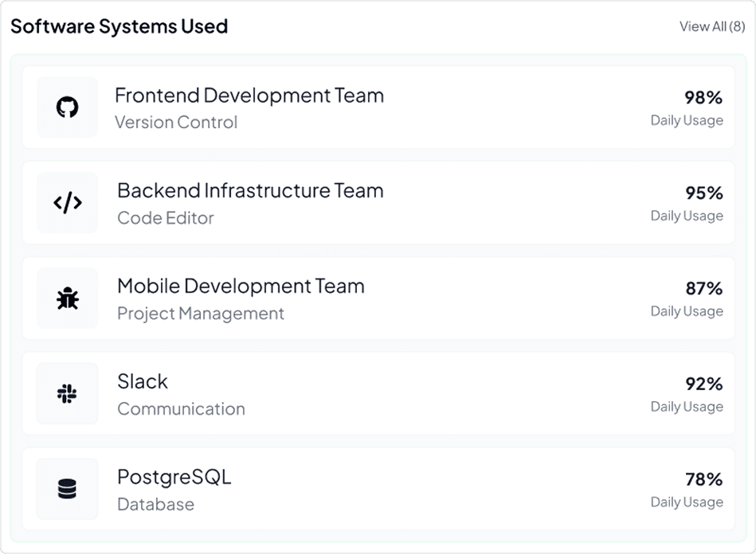Click the Slack logo icon

click(68, 394)
